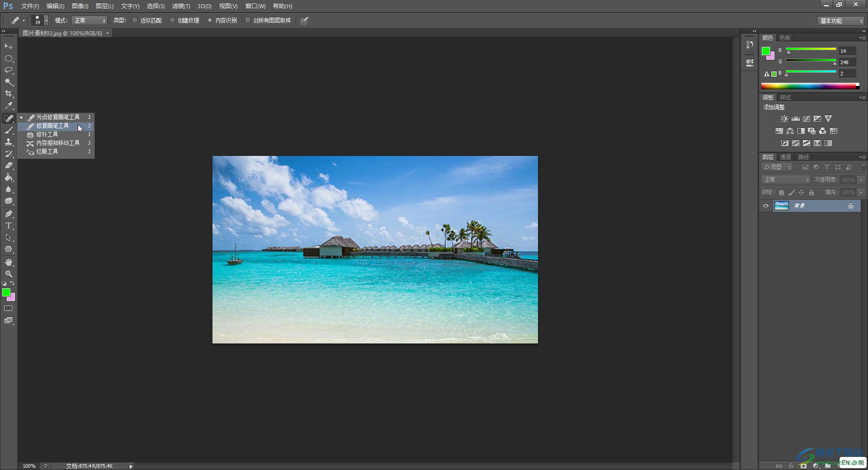Choose 创建纹理 type option
The width and height of the screenshot is (868, 470).
(184, 20)
